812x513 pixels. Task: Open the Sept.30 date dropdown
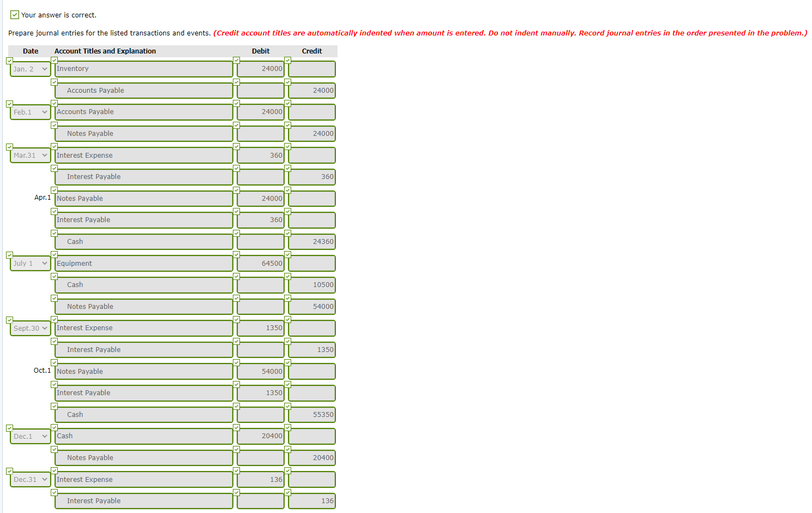29,328
